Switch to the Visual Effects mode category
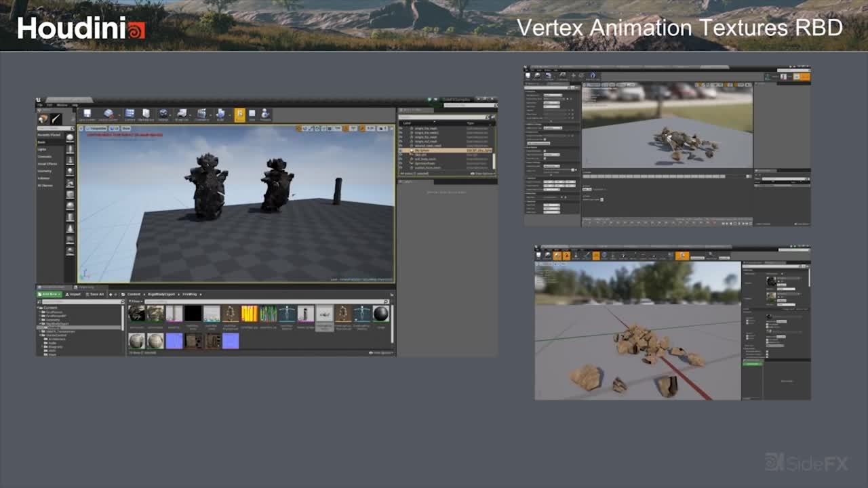This screenshot has width=868, height=488. coord(49,163)
